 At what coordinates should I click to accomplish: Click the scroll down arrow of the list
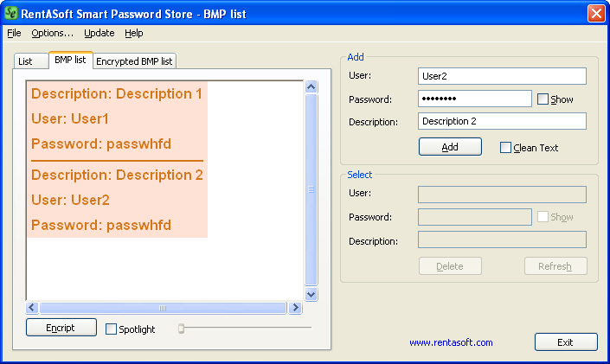[311, 294]
